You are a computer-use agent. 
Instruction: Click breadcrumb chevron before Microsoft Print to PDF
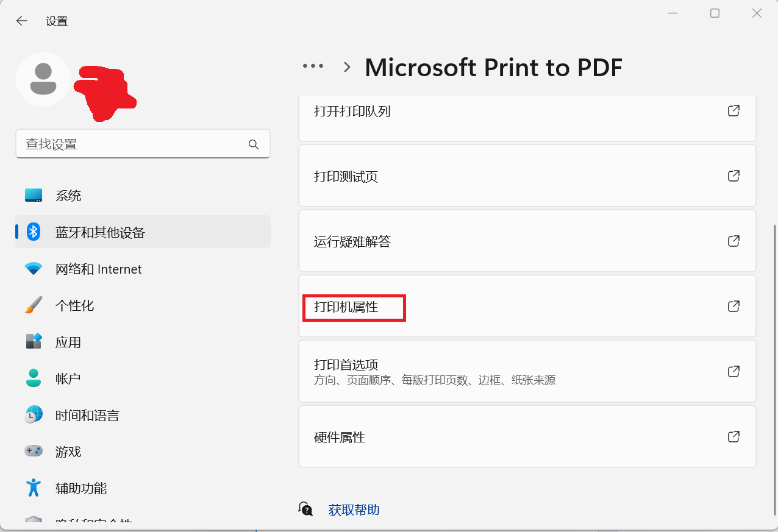pyautogui.click(x=347, y=67)
